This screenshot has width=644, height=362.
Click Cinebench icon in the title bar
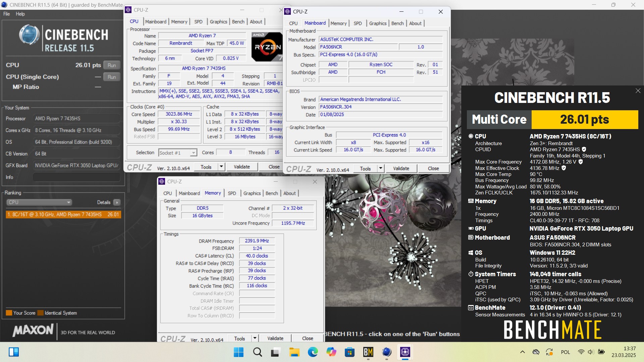[x=4, y=5]
